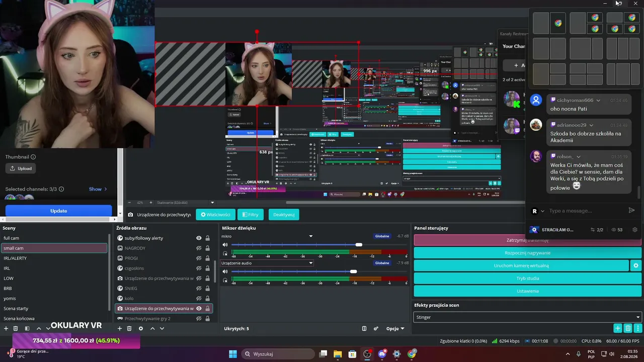Open advanced audio properties gears icon

tap(376, 328)
